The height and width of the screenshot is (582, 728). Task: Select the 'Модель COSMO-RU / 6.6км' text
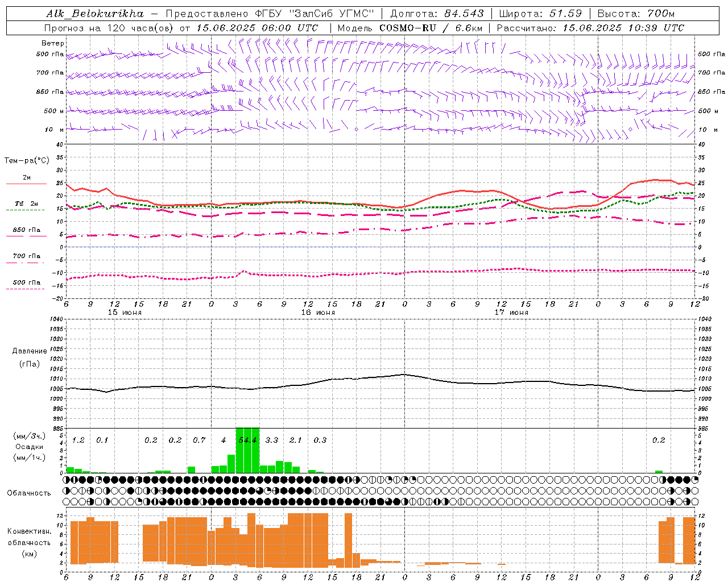point(409,28)
